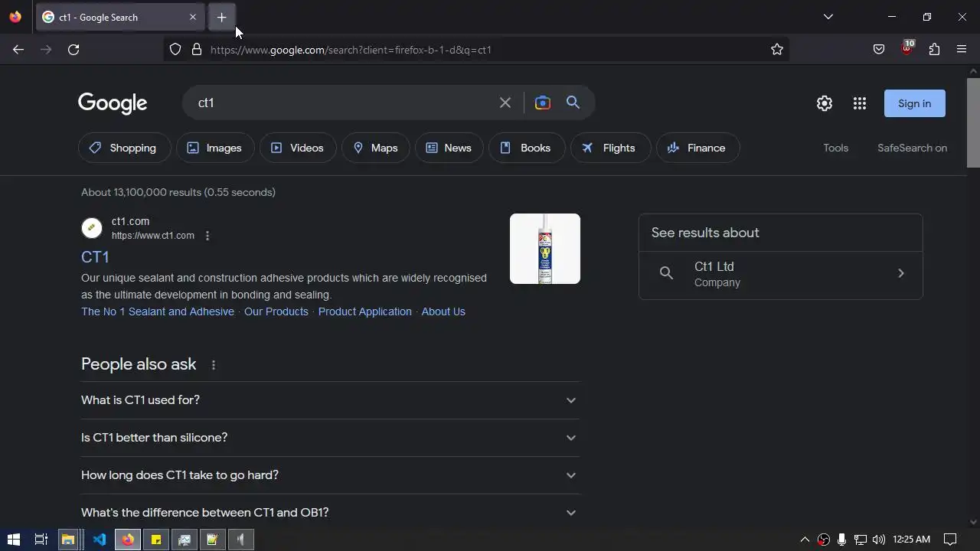Open Sticky Notes from taskbar
Screen dimensions: 980x551
[156, 540]
